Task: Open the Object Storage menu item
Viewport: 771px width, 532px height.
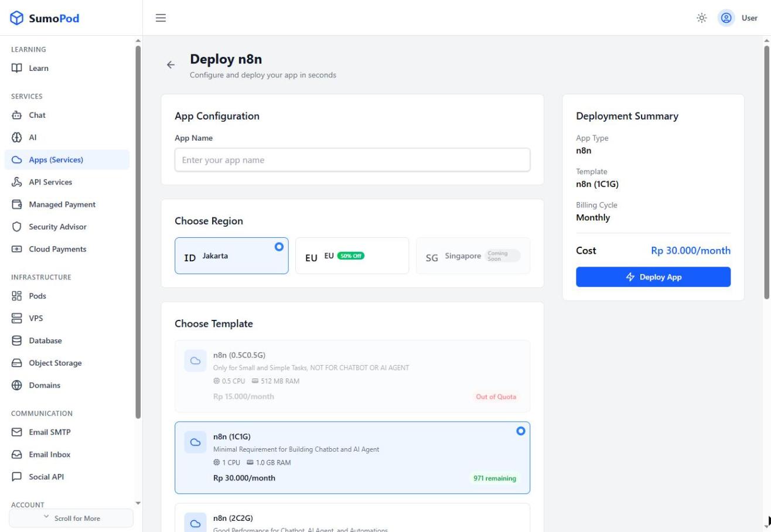Action: 67,363
